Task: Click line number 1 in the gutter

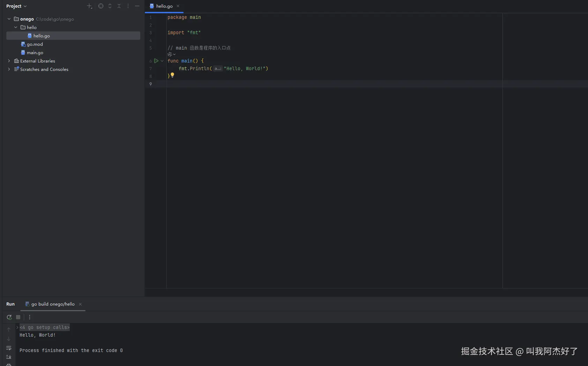Action: [151, 17]
